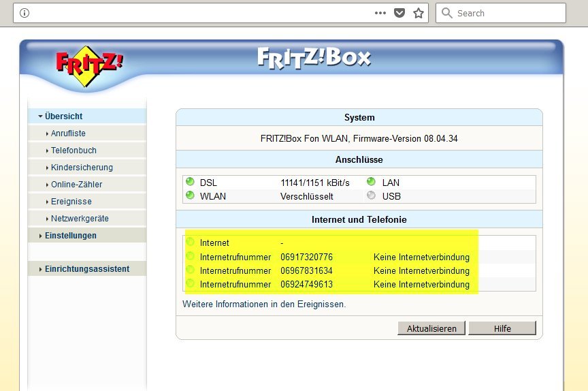Click the Aktualisieren button
Image resolution: width=588 pixels, height=391 pixels.
coord(431,328)
